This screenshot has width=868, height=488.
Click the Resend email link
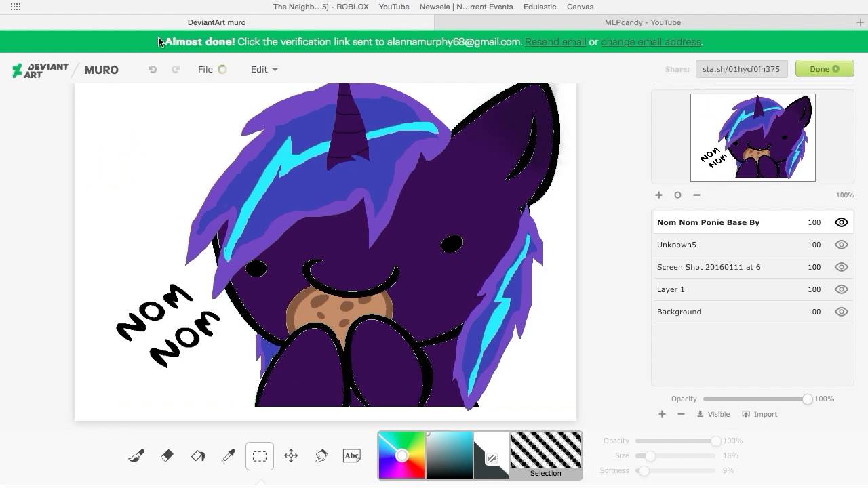point(555,42)
